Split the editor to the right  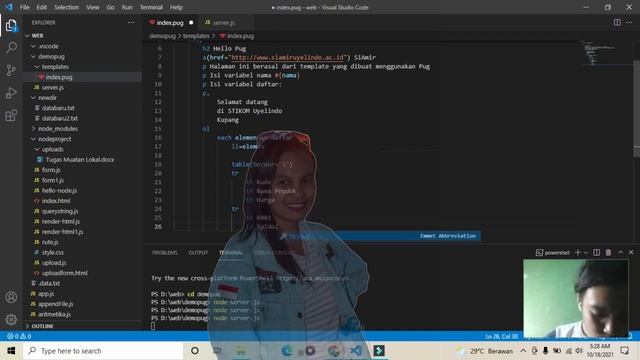617,22
